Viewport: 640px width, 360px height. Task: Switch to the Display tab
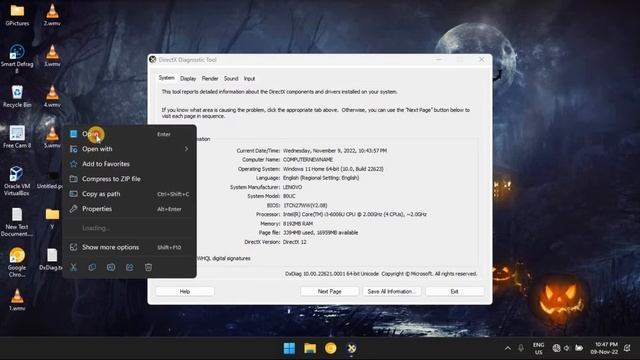click(x=188, y=78)
